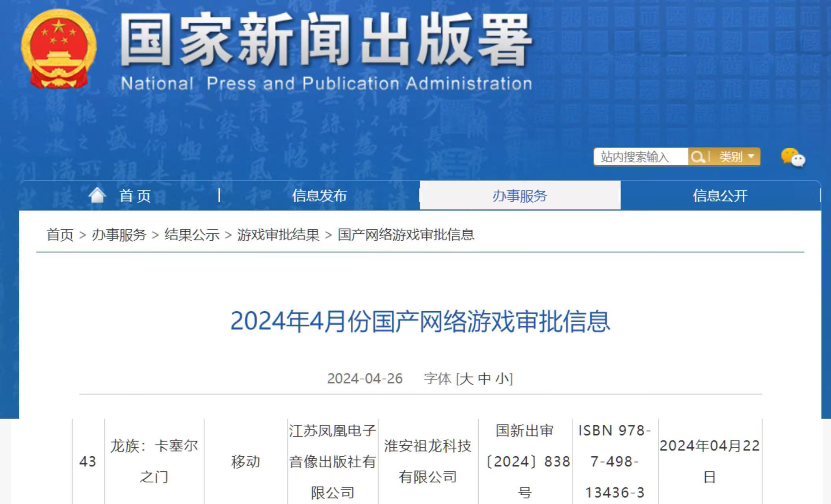
Task: Open the 信息发布 navigation tab
Action: click(319, 196)
